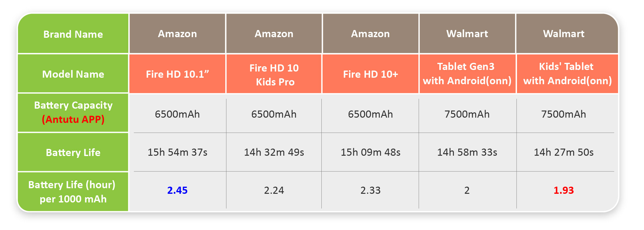Click the 15h 09m 48s value
The image size is (644, 230).
[371, 152]
